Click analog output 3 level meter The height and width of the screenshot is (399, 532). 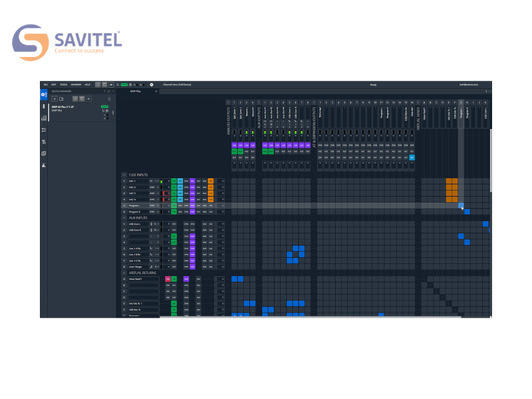click(247, 132)
